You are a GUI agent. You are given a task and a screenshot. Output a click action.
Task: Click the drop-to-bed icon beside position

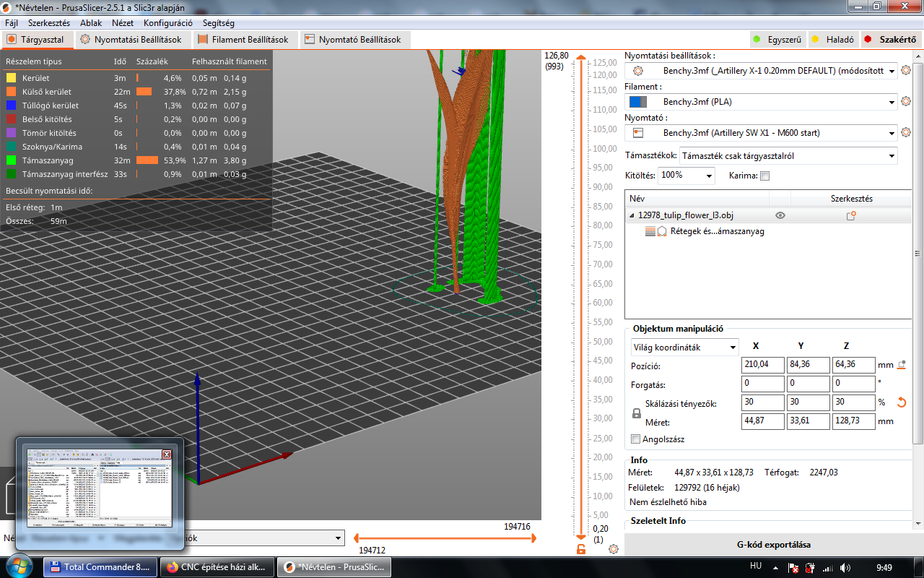pyautogui.click(x=901, y=365)
